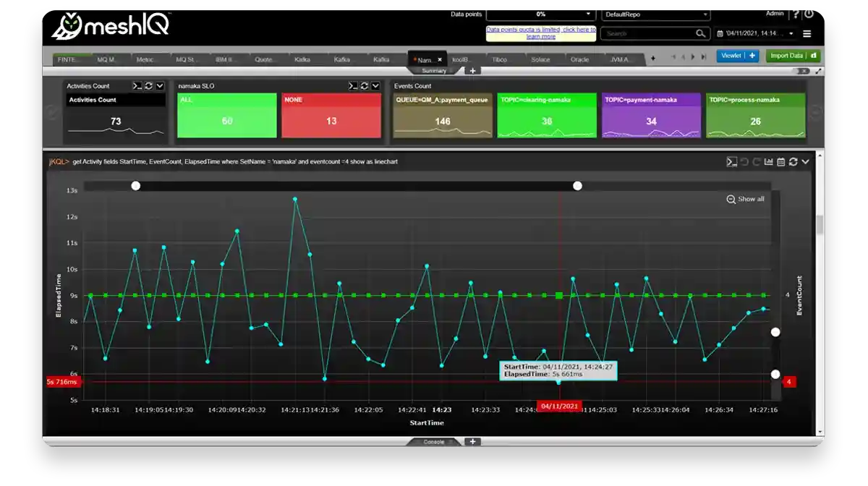
Task: Click lower handle of vertical range slider
Action: pyautogui.click(x=775, y=375)
